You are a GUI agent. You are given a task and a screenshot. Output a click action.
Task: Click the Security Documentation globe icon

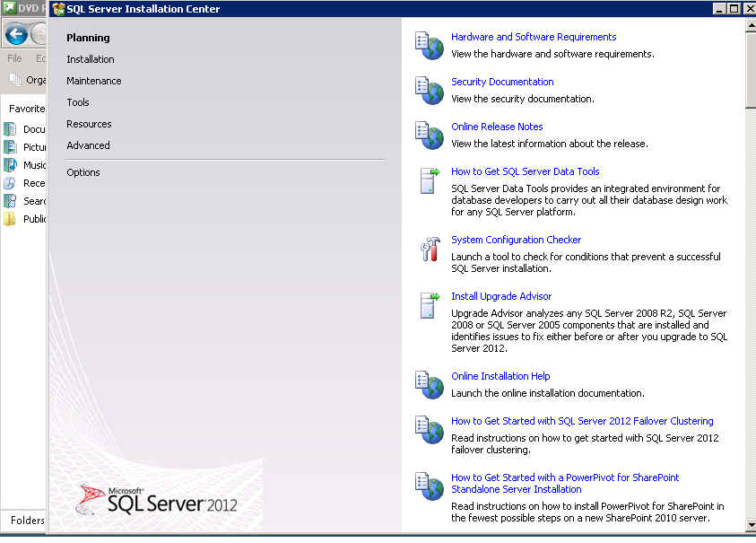click(x=429, y=91)
